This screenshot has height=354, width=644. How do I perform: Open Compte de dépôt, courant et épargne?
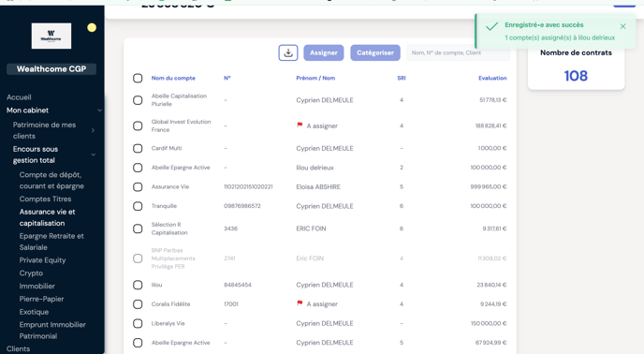point(51,181)
